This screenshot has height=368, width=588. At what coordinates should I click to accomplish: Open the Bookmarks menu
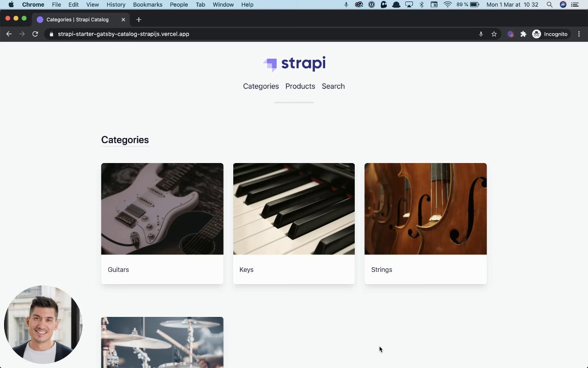tap(148, 5)
